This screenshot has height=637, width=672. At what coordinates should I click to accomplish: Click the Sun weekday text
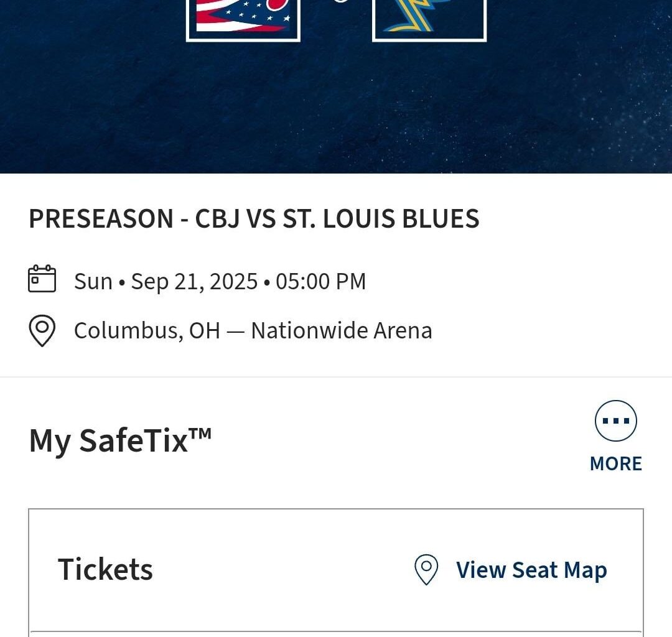93,281
